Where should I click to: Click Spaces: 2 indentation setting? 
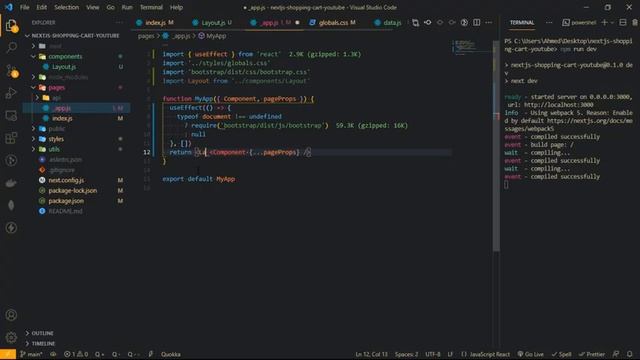click(406, 354)
